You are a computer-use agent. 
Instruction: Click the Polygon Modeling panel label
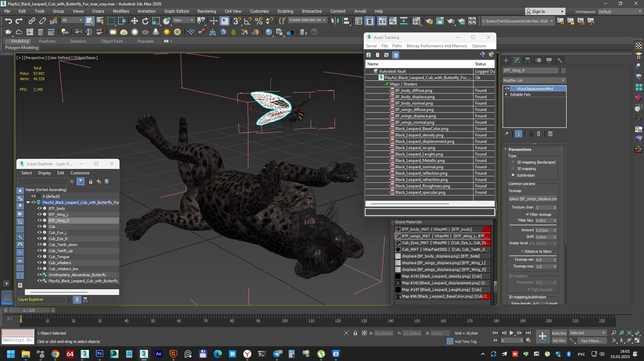point(22,48)
